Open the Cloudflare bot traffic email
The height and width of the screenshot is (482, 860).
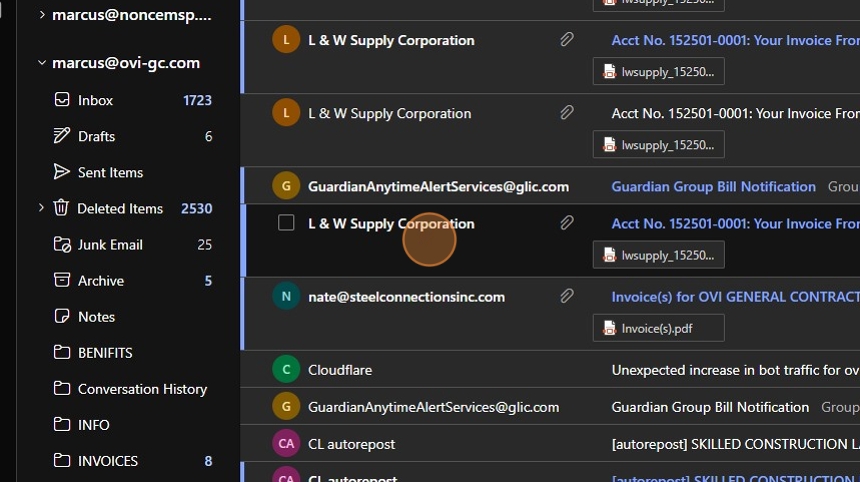coord(550,370)
